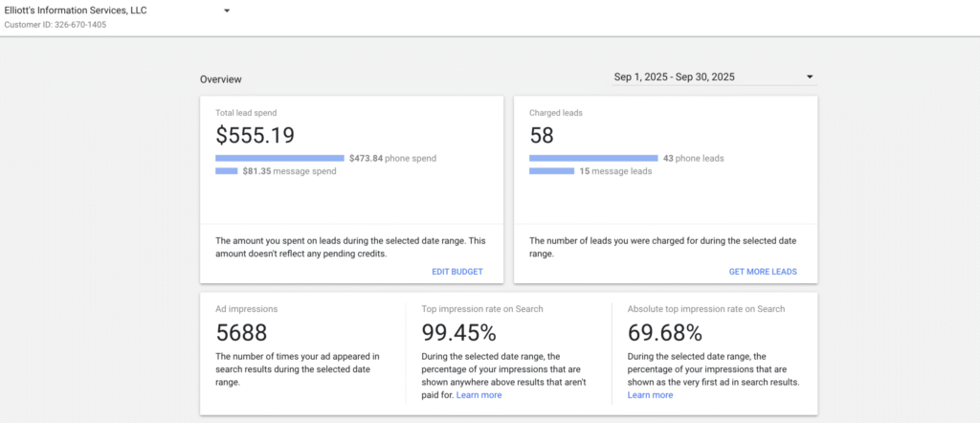Click the Top impression rate on Search title
This screenshot has width=980, height=423.
pyautogui.click(x=482, y=309)
